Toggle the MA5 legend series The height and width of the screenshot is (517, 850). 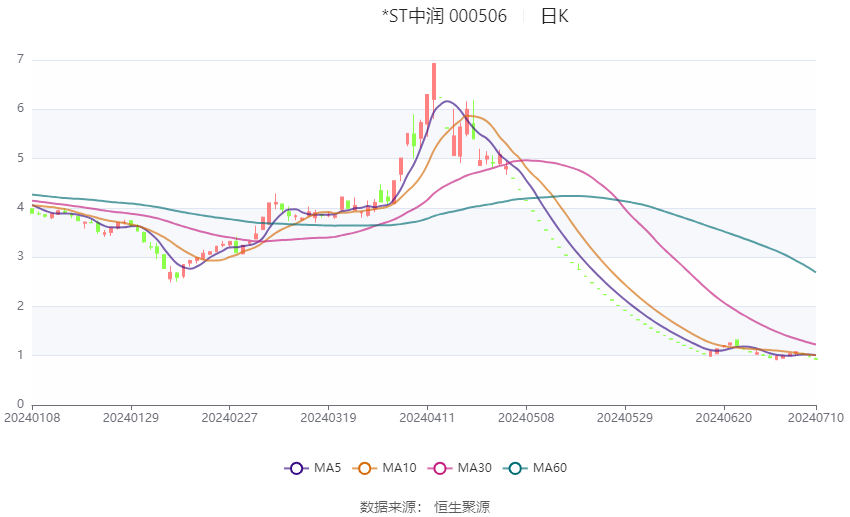(x=313, y=468)
